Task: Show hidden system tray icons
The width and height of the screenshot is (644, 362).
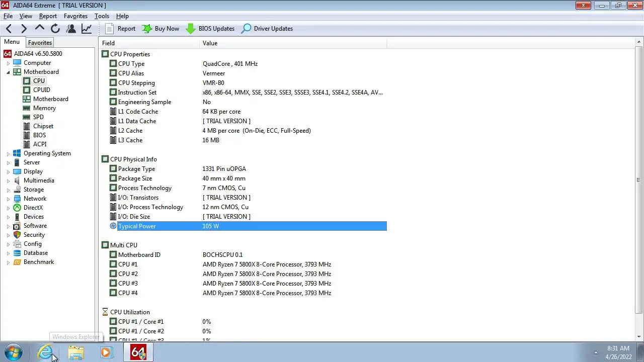Action: click(596, 352)
